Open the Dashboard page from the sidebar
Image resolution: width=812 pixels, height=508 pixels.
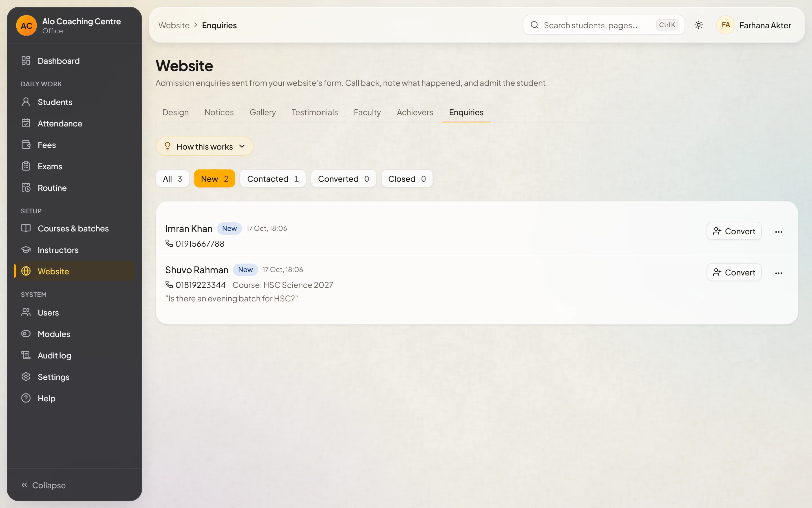coord(74,61)
